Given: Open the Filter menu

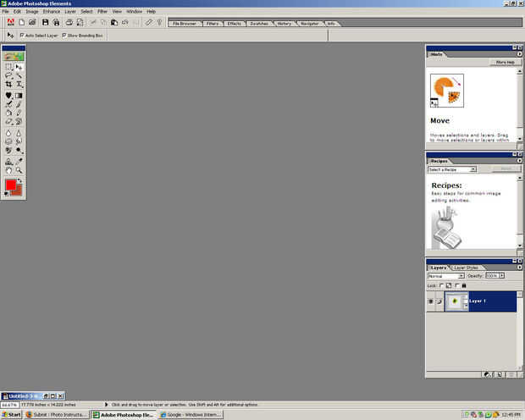Looking at the screenshot, I should click(x=102, y=11).
